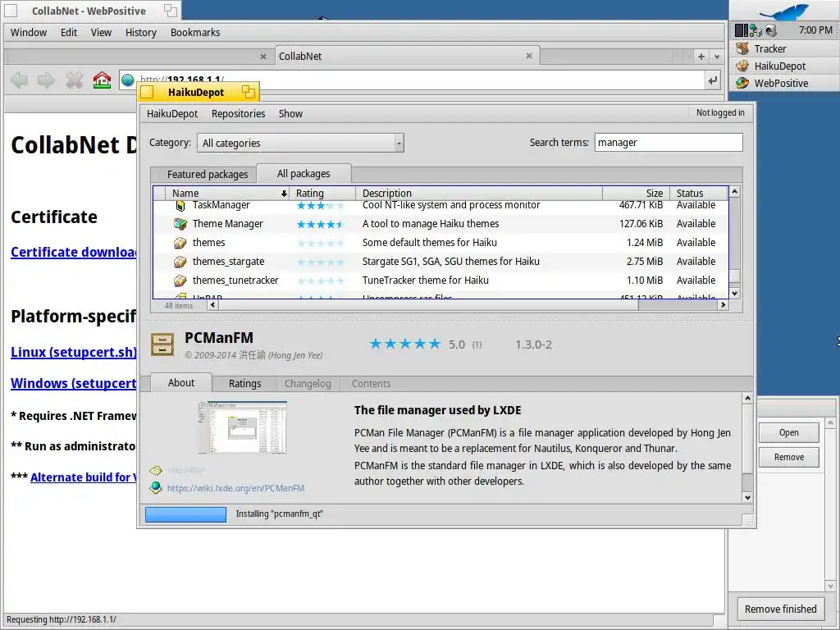
Task: Click the Haiku leaf logo in the Deskbar
Action: tap(783, 11)
